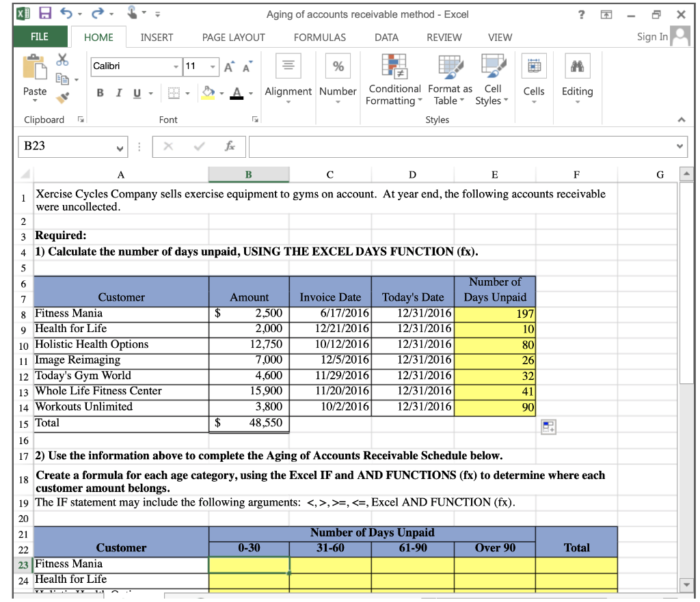Switch to the FORMULAS tab
This screenshot has height=602, width=700.
point(319,38)
